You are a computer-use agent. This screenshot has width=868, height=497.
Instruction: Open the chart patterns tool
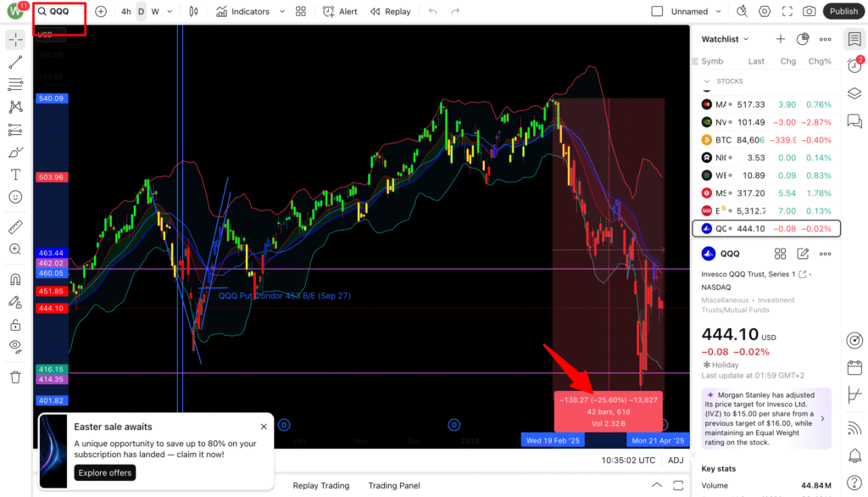coord(15,107)
